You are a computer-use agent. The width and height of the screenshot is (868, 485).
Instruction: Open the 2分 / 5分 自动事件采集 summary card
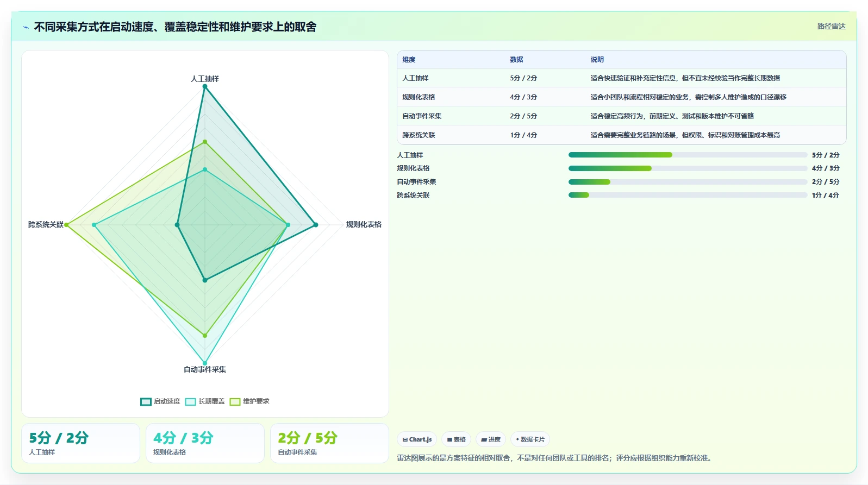click(329, 443)
